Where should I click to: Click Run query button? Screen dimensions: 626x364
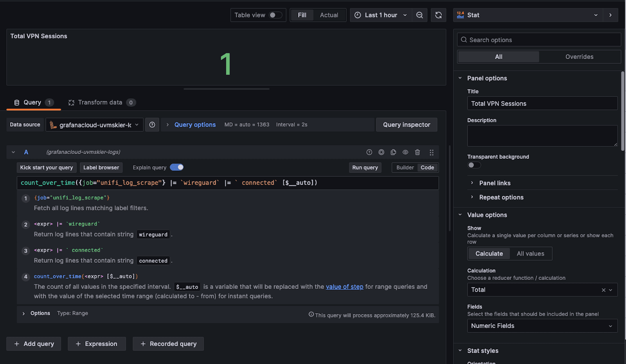365,167
